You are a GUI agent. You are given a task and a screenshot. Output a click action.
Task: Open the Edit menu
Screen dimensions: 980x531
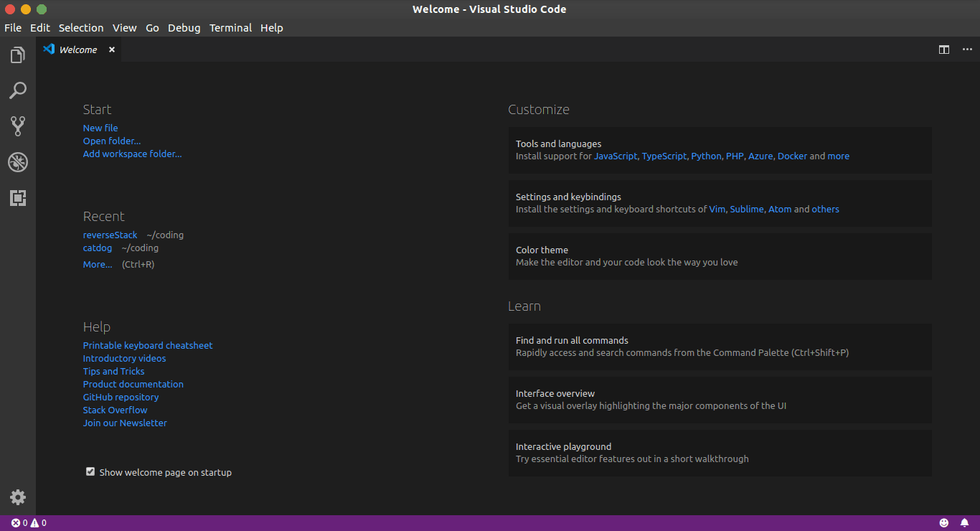40,28
